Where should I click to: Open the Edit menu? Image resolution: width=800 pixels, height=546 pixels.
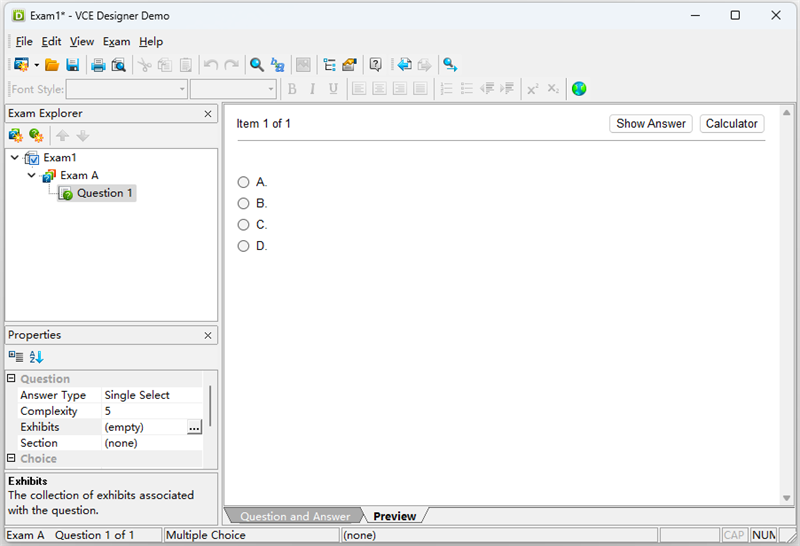tap(52, 42)
